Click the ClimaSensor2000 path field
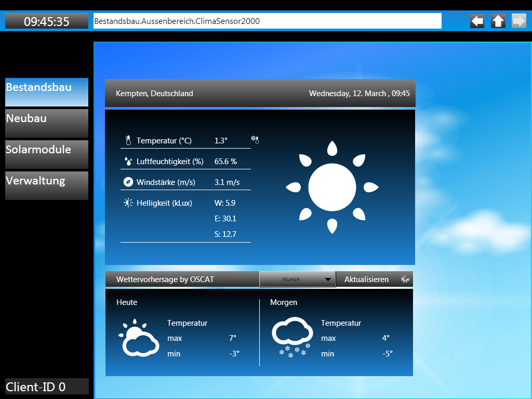Image resolution: width=532 pixels, height=399 pixels. [267, 21]
